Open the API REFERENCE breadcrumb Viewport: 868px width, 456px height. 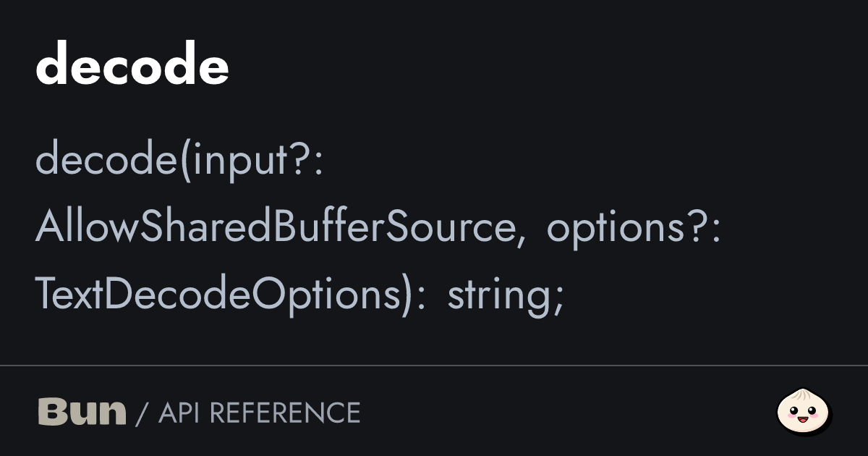(x=259, y=413)
